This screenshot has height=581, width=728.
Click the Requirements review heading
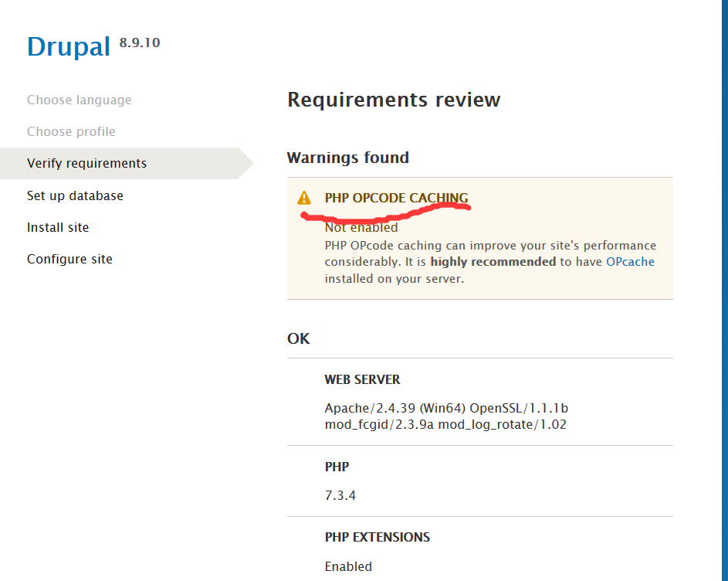[x=394, y=100]
